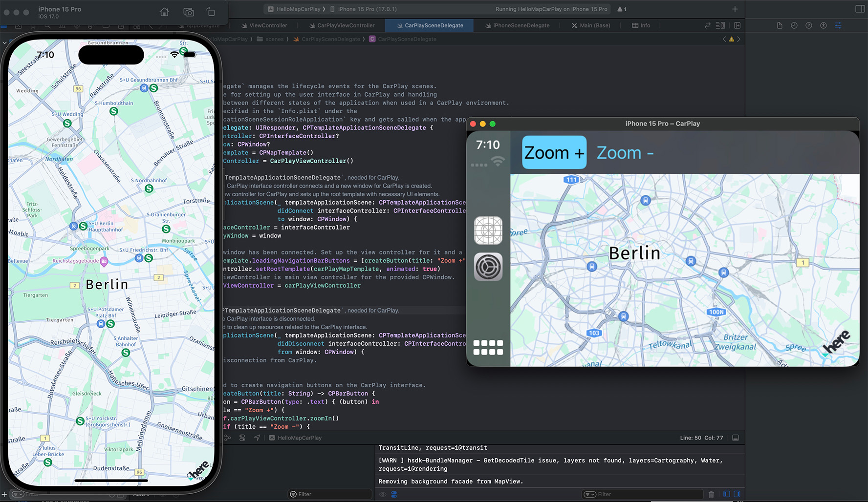Image resolution: width=868 pixels, height=502 pixels.
Task: Tap the Zoom - button in CarPlay
Action: pos(625,153)
